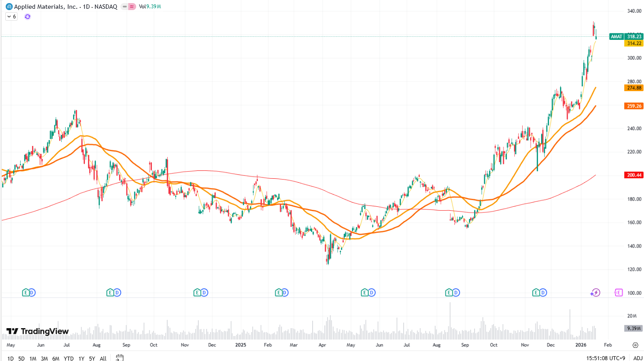Switch range to 3M

44,358
